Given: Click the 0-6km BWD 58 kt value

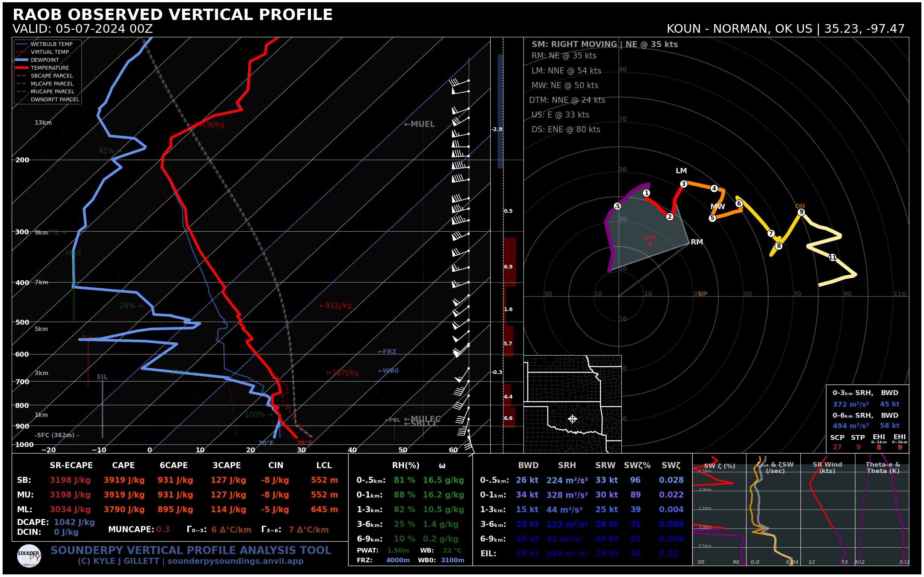Looking at the screenshot, I should tap(890, 426).
